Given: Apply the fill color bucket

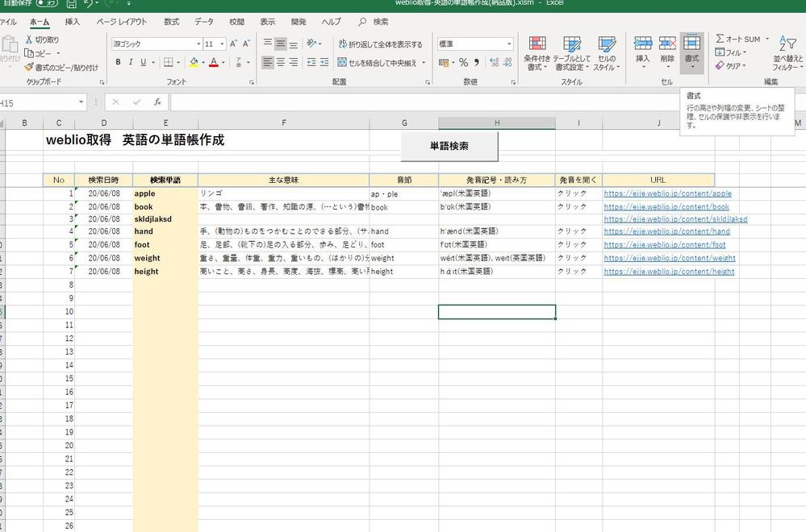Looking at the screenshot, I should point(194,62).
